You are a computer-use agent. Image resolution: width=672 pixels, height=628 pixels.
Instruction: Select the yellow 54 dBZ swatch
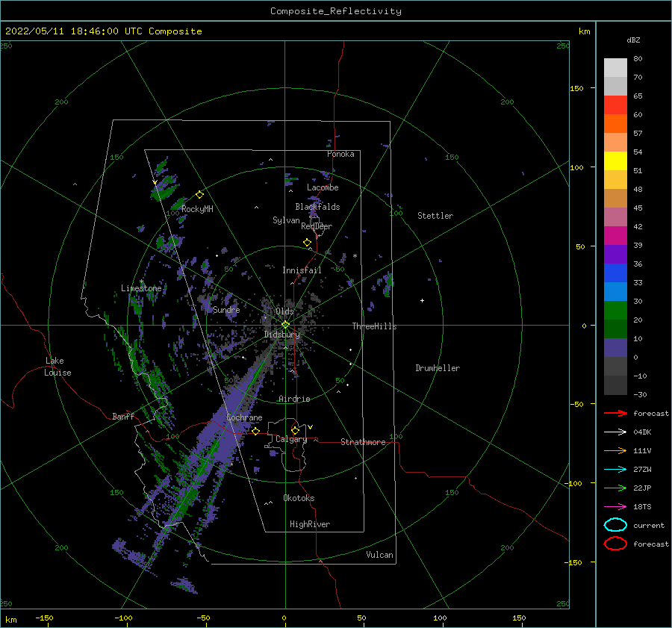(615, 161)
